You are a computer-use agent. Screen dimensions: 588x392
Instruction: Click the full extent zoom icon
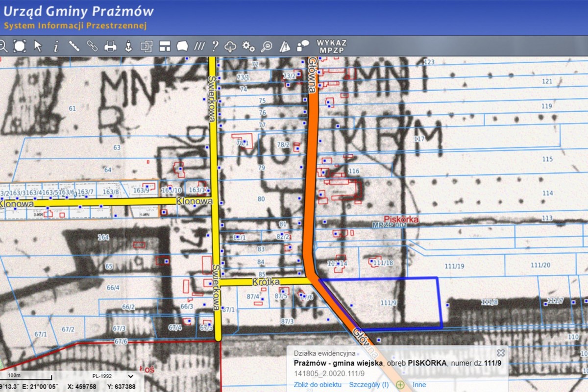coord(20,47)
